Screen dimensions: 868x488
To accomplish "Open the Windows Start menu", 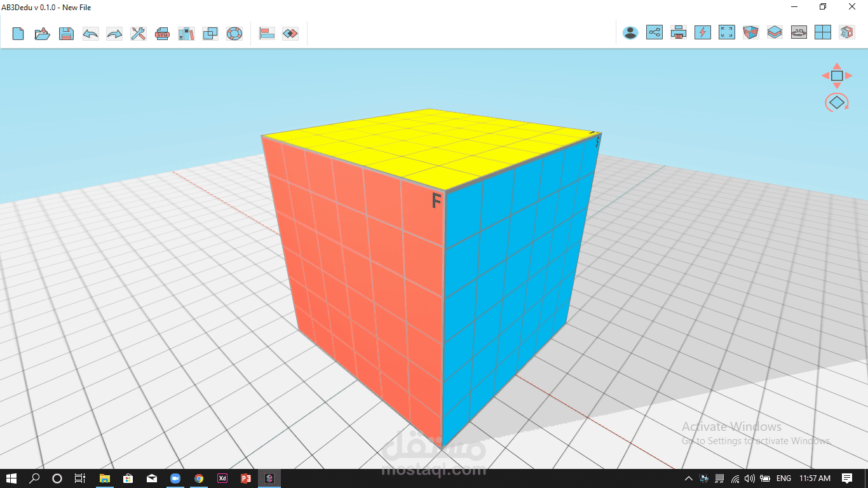I will pyautogui.click(x=11, y=478).
